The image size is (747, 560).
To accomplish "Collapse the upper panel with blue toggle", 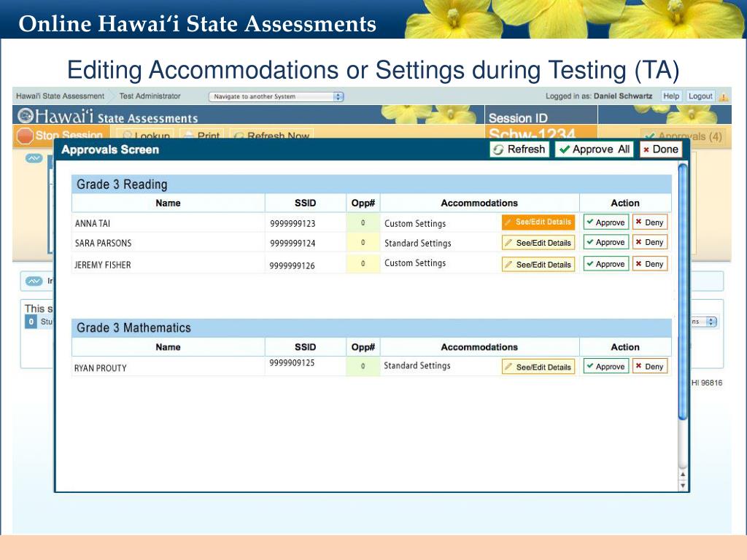I will point(34,158).
